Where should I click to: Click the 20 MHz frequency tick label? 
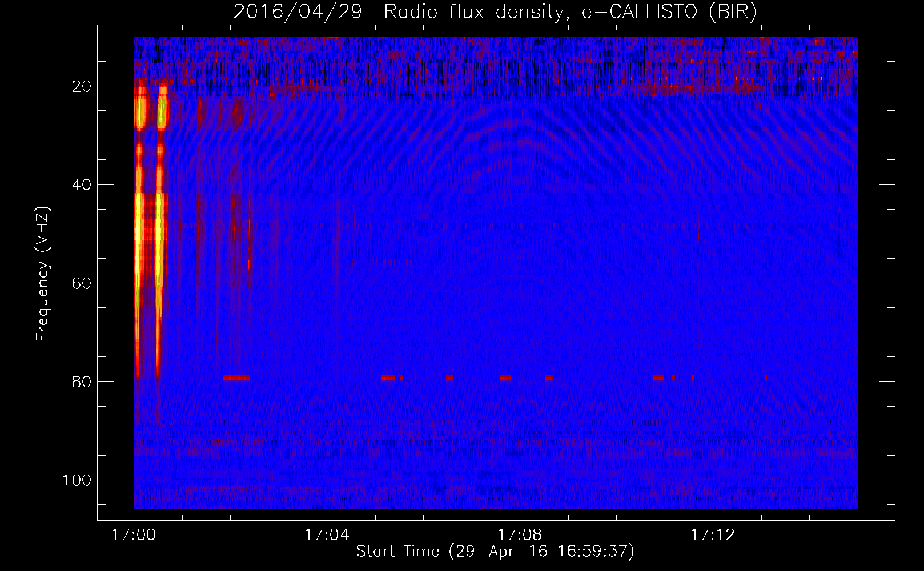82,86
